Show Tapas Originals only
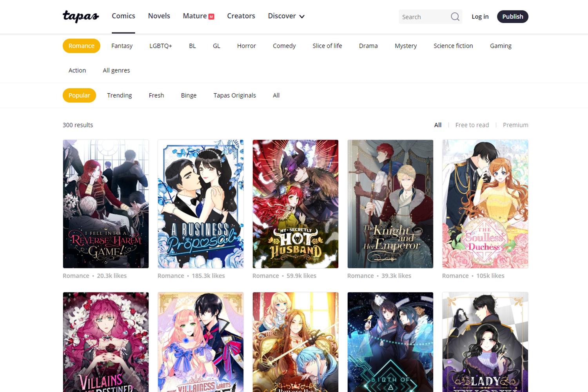The height and width of the screenshot is (392, 588). (235, 95)
